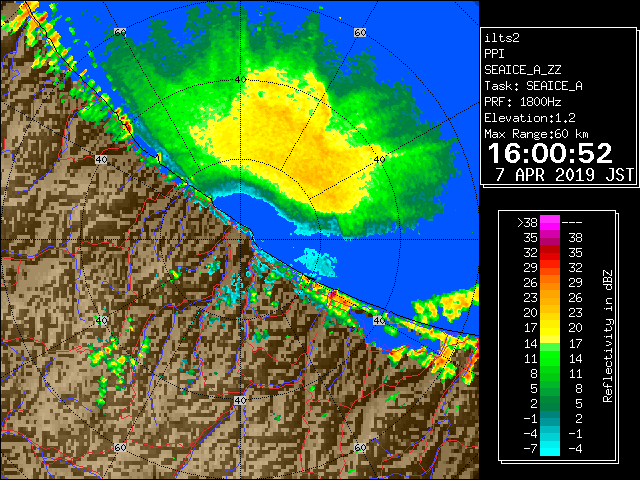
Task: Click the ">38" legend label
Action: [x=527, y=222]
